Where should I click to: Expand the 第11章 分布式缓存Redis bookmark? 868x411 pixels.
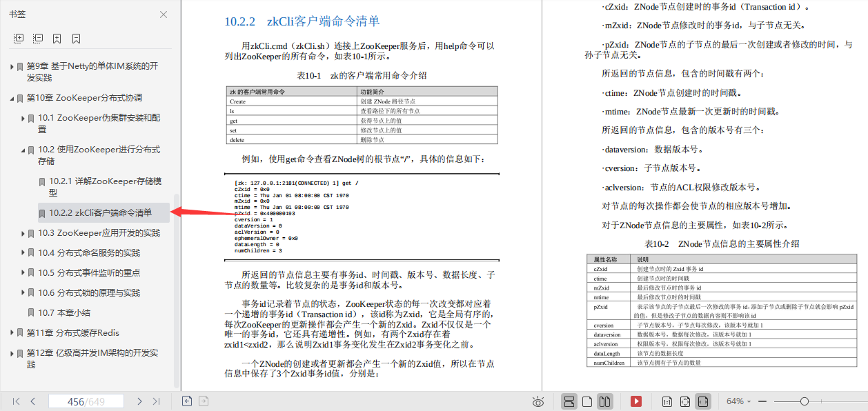point(12,332)
